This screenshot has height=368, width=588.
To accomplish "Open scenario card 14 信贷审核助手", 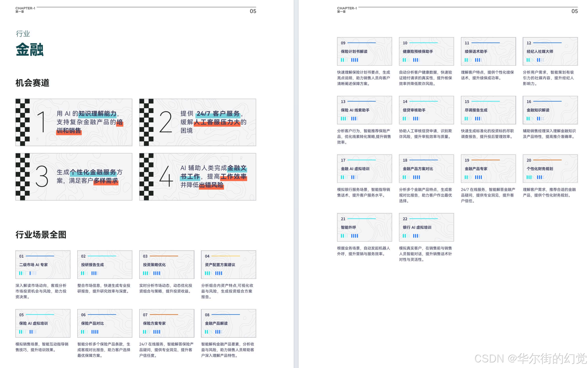I will coord(426,110).
